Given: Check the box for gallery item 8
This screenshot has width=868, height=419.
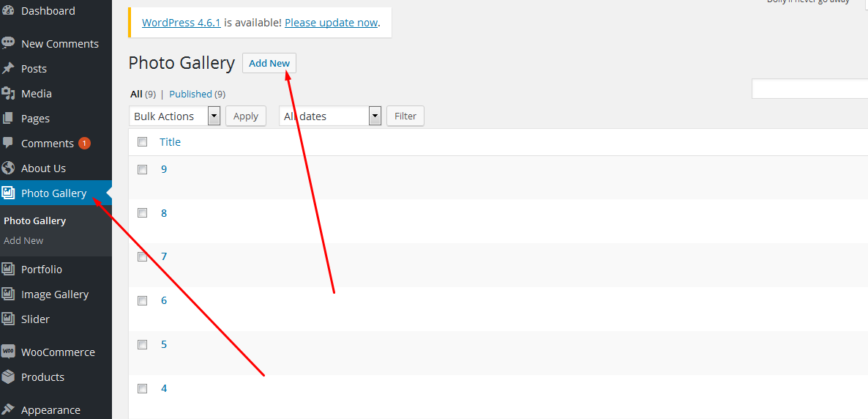Looking at the screenshot, I should 142,213.
